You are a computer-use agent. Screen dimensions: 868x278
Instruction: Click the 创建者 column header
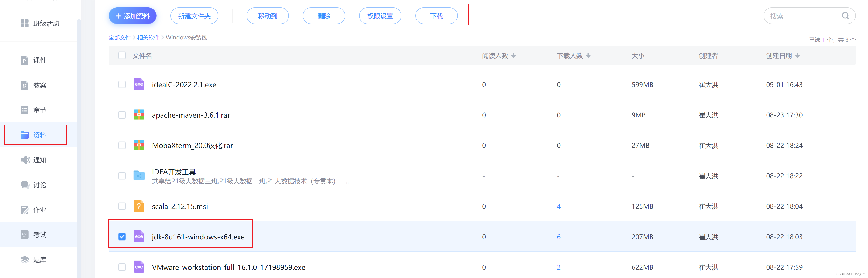[708, 56]
